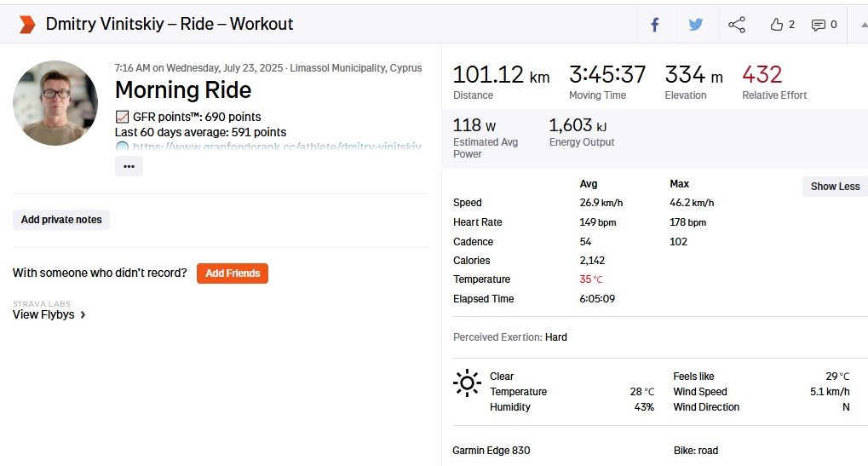
Task: Open the granfondorank.cc athlete link
Action: click(277, 147)
